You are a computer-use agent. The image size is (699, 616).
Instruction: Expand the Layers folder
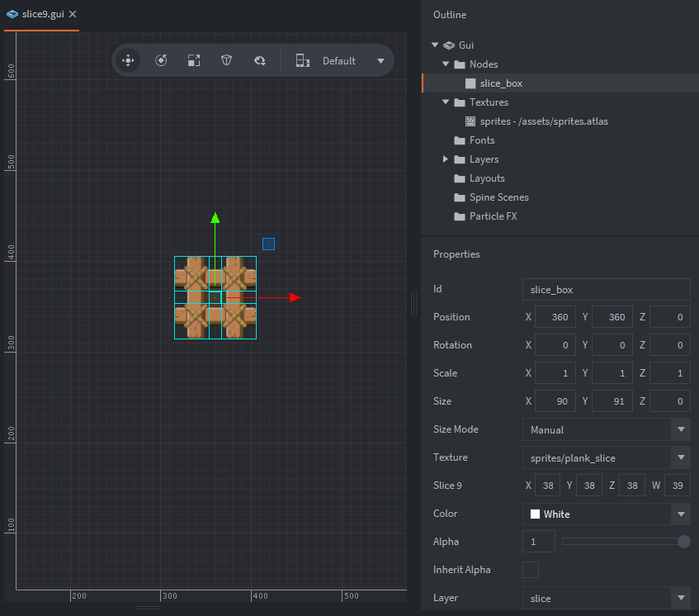pyautogui.click(x=446, y=159)
